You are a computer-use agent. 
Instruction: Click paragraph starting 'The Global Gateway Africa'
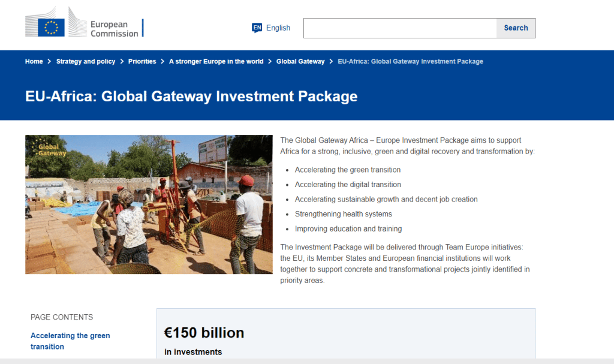coord(407,146)
